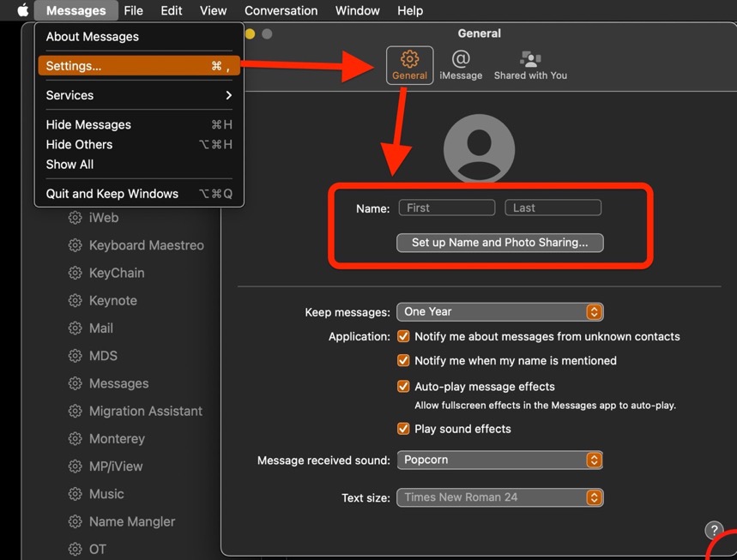
Task: Click gear icon beside Music
Action: pyautogui.click(x=75, y=494)
